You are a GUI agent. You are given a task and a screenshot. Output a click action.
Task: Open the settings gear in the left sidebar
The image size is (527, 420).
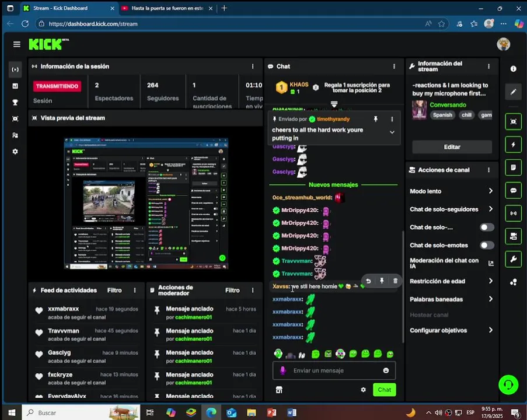point(15,152)
